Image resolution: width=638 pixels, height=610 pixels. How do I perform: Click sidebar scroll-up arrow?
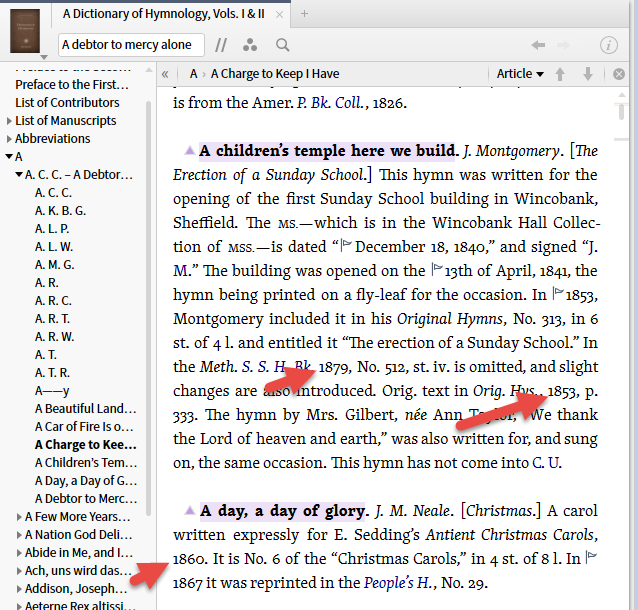[x=149, y=70]
